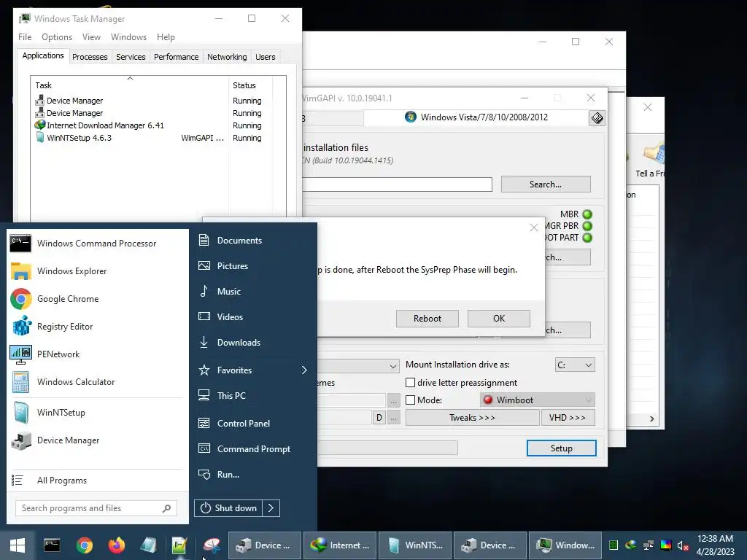Click the Setup button in WinNTSetup
Screen dimensions: 747x560
[562, 448]
